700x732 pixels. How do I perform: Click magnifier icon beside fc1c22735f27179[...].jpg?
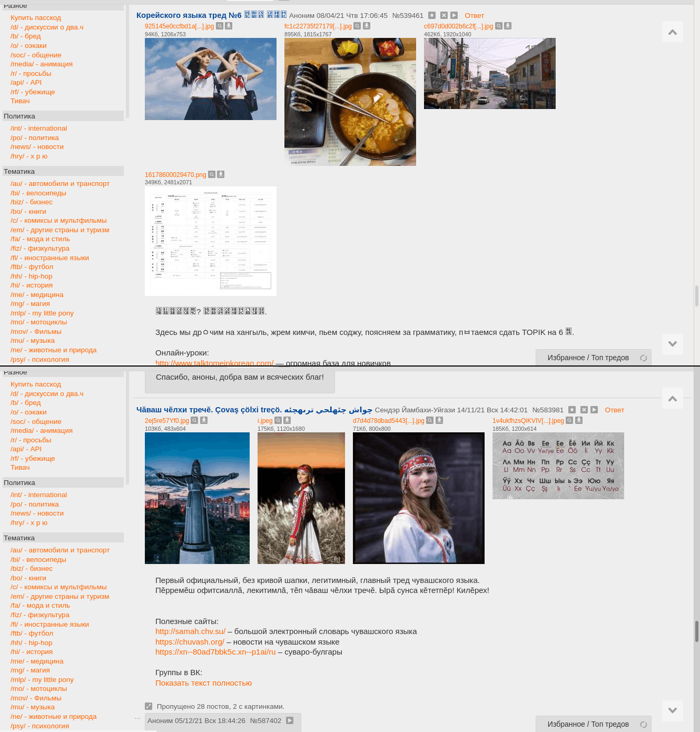point(357,26)
